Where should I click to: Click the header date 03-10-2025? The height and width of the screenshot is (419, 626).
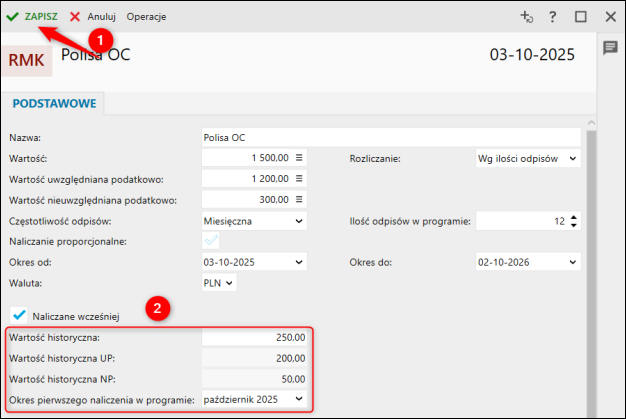coord(532,55)
